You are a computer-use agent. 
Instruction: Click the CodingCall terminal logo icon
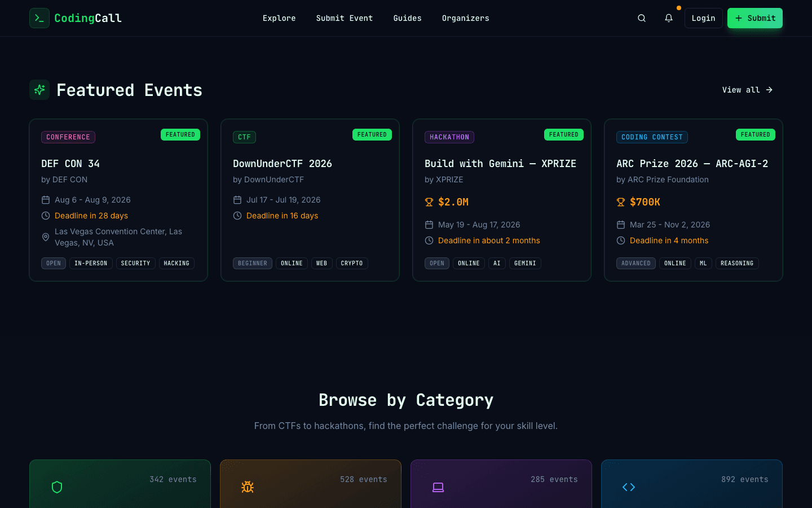[x=39, y=18]
